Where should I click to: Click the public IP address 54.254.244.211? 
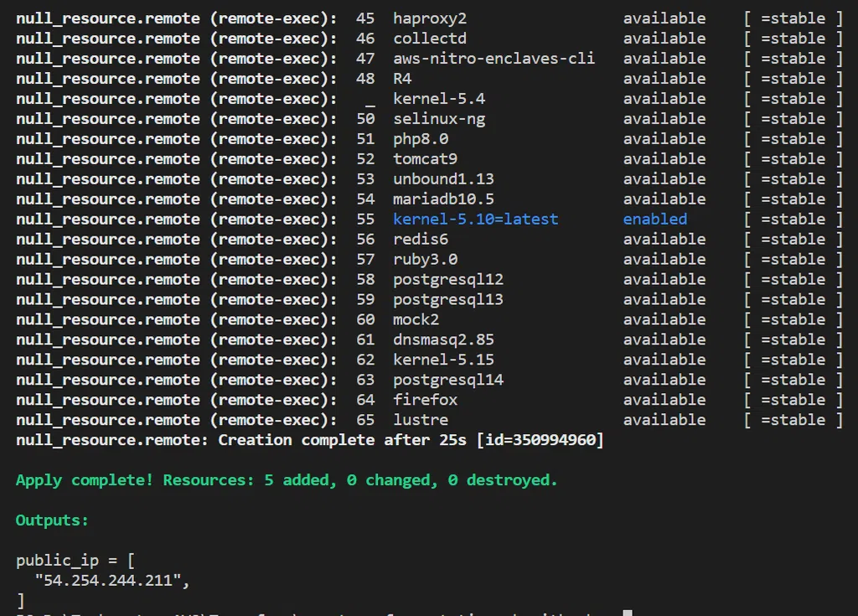coord(107,580)
